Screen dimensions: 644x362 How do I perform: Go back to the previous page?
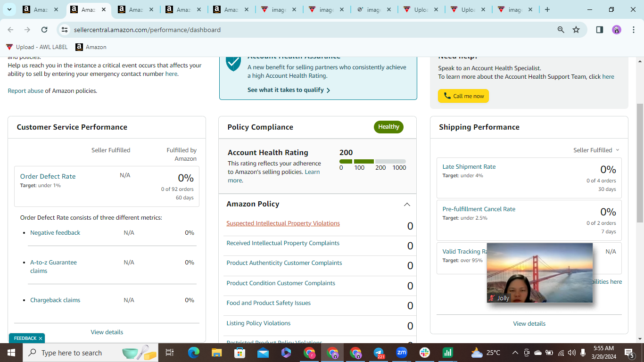click(x=10, y=30)
